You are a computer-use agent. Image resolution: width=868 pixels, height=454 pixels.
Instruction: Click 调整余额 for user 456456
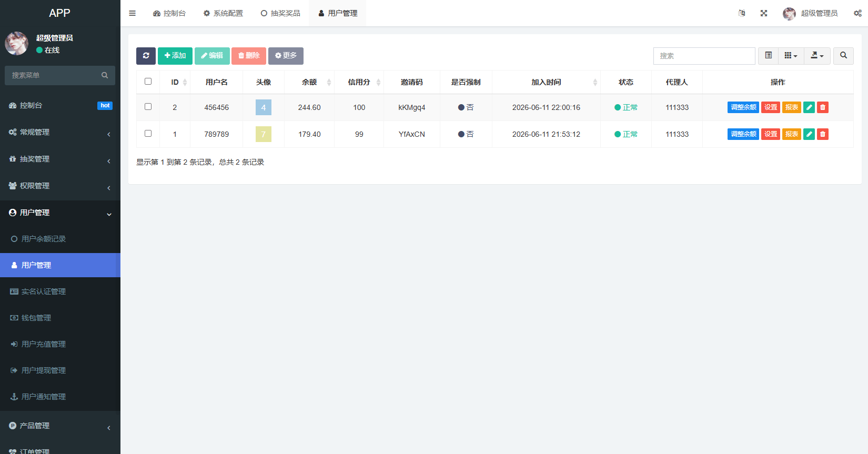pyautogui.click(x=743, y=107)
